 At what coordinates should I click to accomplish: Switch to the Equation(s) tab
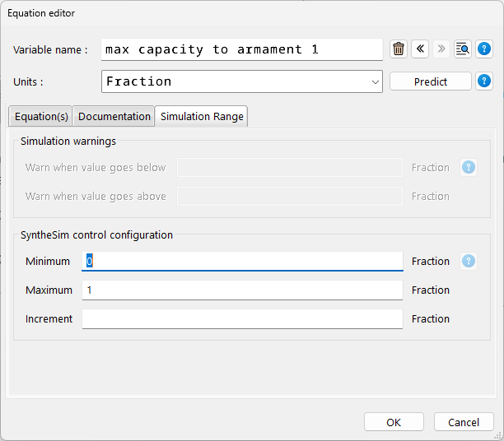coord(40,116)
